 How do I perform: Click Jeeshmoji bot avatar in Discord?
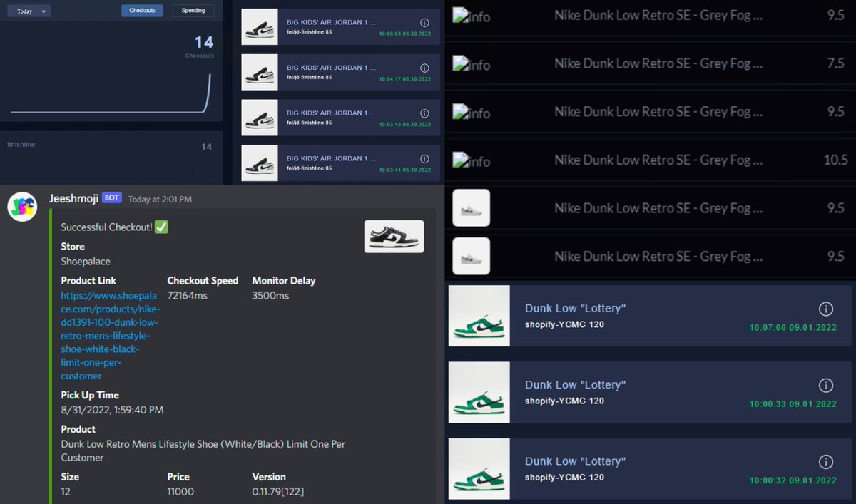[x=22, y=207]
